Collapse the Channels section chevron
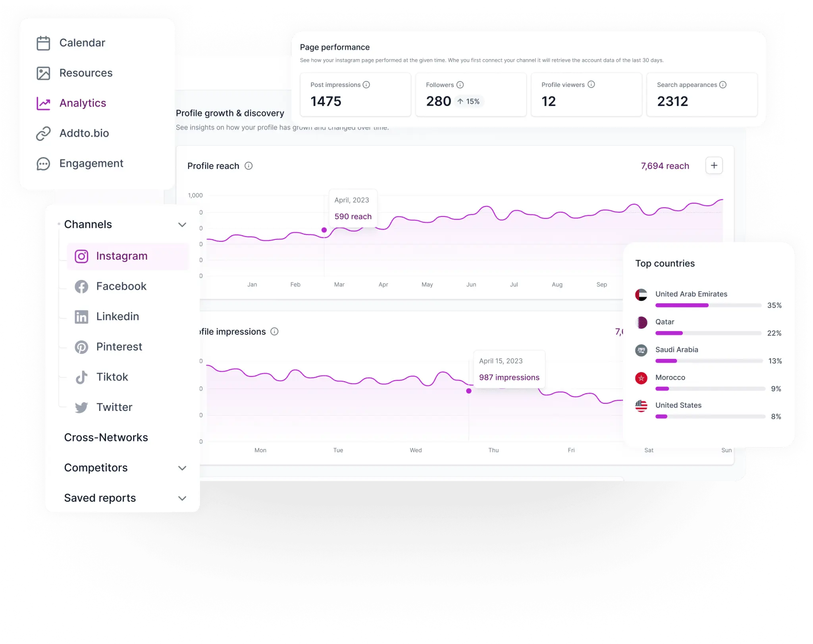Screen dimensions: 813x644 point(182,225)
